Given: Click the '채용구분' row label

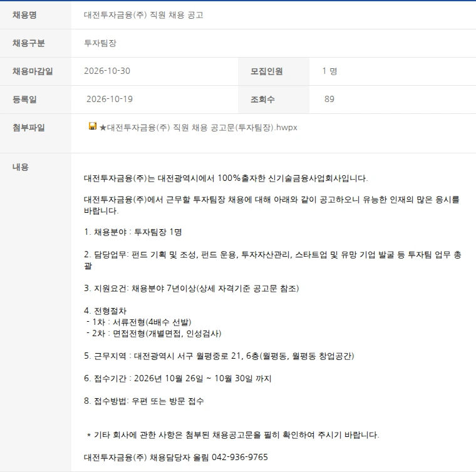Looking at the screenshot, I should click(x=29, y=43).
